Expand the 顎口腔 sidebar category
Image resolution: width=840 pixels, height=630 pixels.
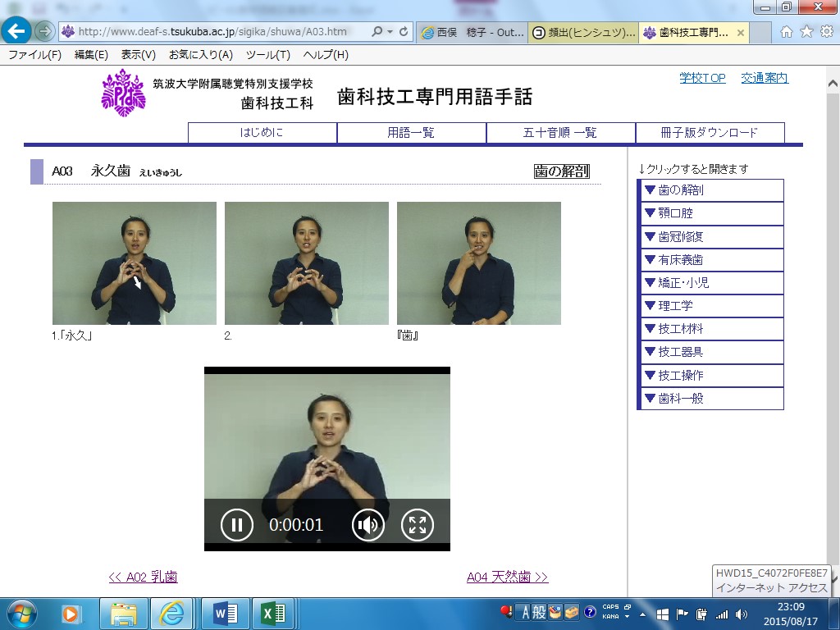[x=710, y=213]
